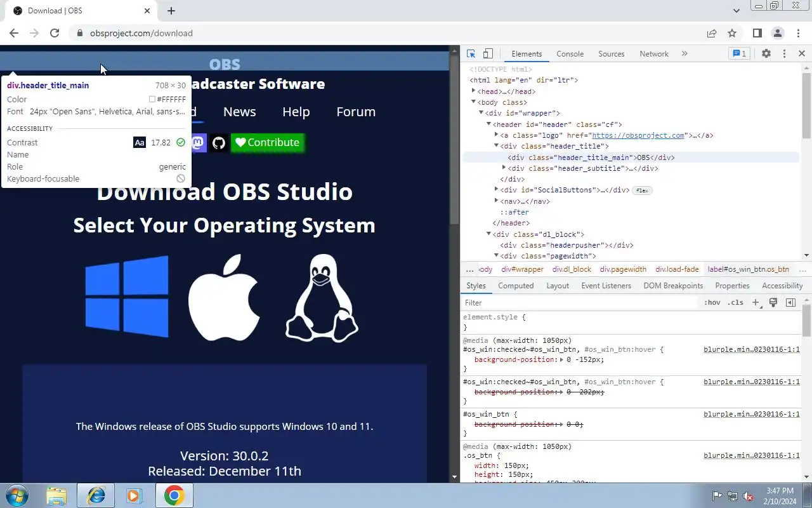The width and height of the screenshot is (812, 508).
Task: Collapse the div class="header_title" node
Action: click(x=496, y=146)
